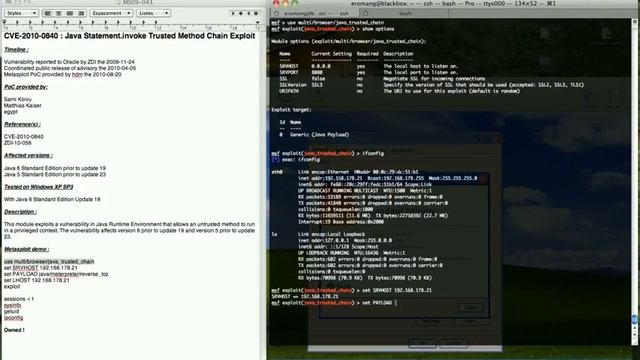Click the 'set LHOST 192.168.178.21' line

tap(36, 280)
